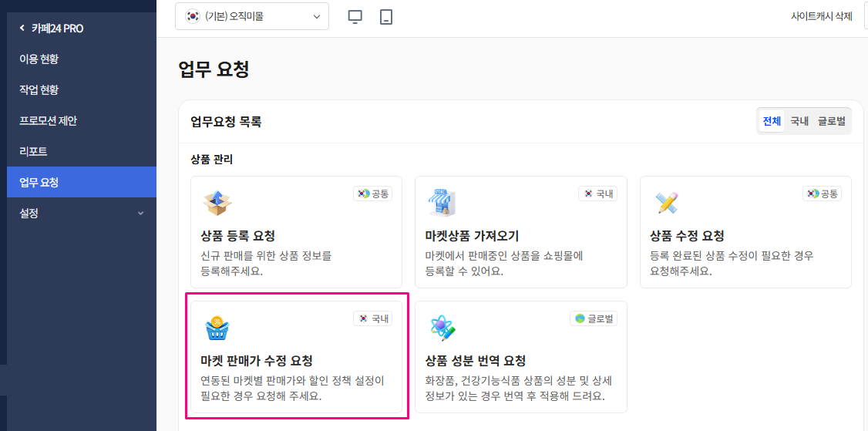Switch the list filter to 전체
The width and height of the screenshot is (868, 431).
pos(772,121)
